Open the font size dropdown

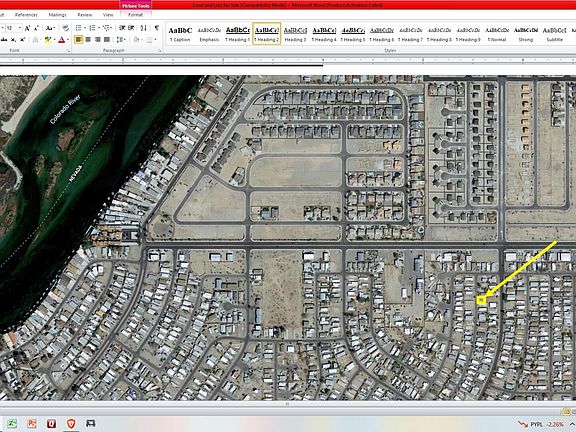point(19,28)
